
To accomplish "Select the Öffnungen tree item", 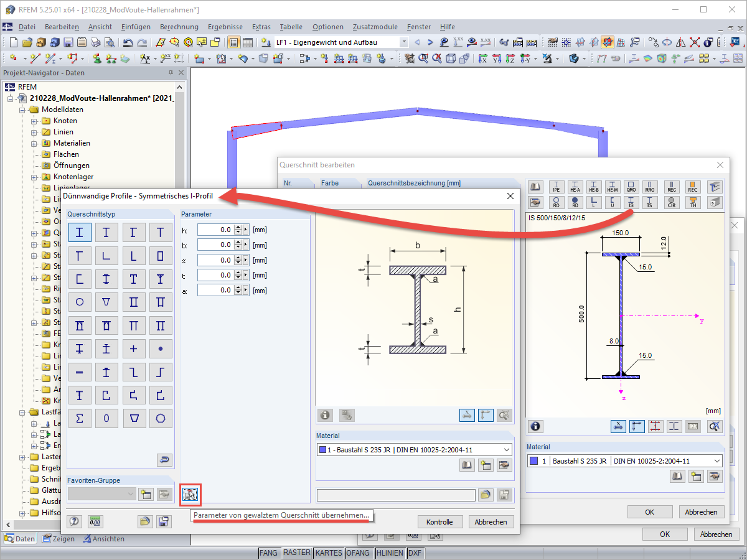I will point(71,166).
